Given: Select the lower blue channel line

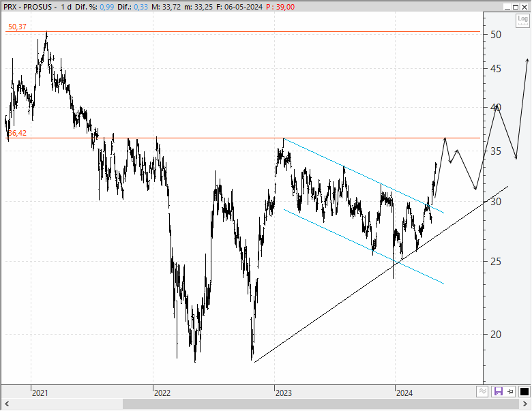Looking at the screenshot, I should [x=363, y=246].
